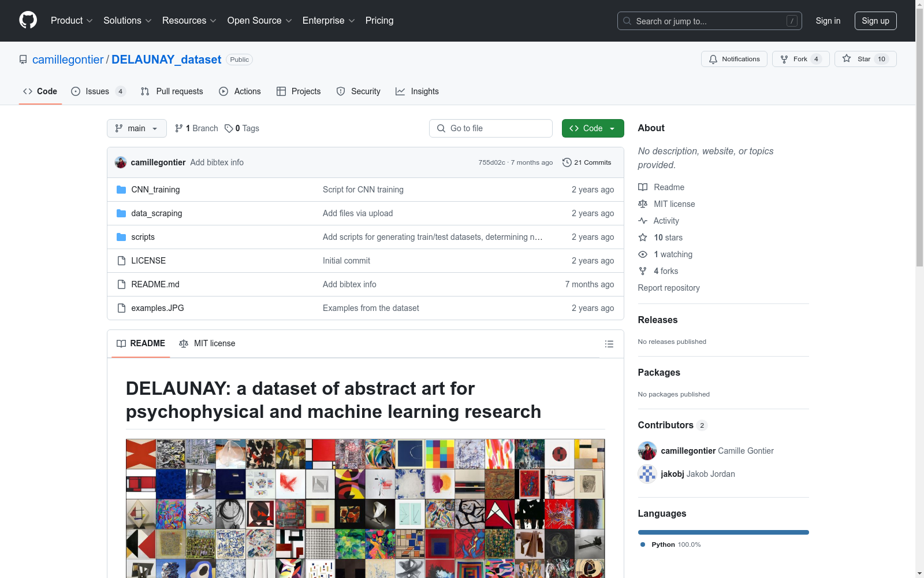Expand the Enterprise menu
Viewport: 924px width, 578px height.
click(x=329, y=21)
